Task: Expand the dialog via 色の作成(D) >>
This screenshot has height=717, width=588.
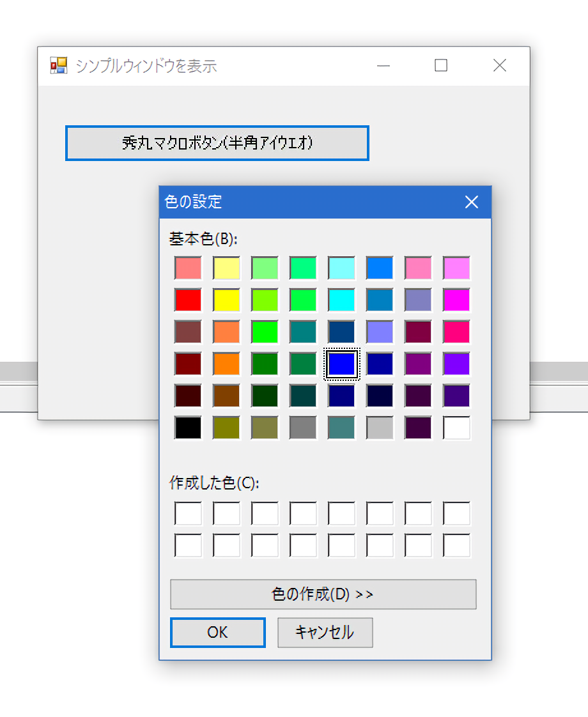Action: 323,594
